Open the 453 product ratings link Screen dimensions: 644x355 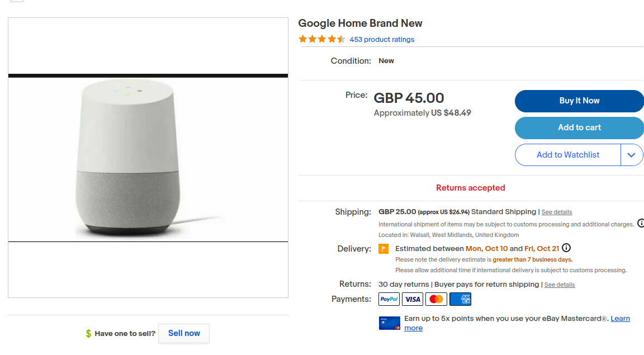point(382,40)
